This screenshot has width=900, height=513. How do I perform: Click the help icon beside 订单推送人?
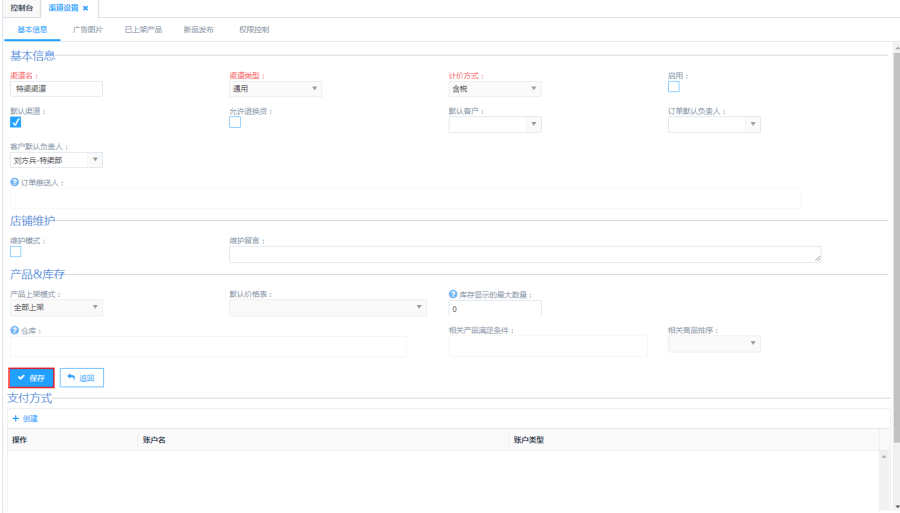pyautogui.click(x=14, y=182)
